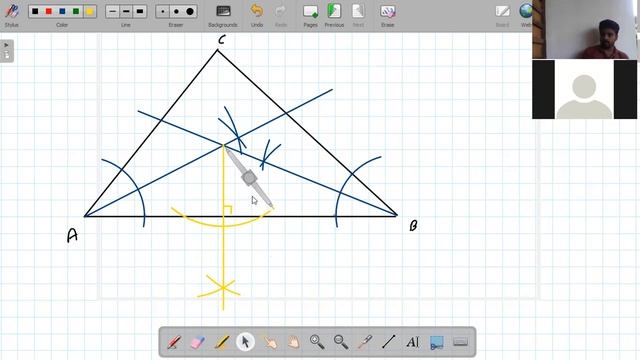Viewport: 640px width, 360px height.
Task: Select the hand scroll tool
Action: pyautogui.click(x=293, y=342)
